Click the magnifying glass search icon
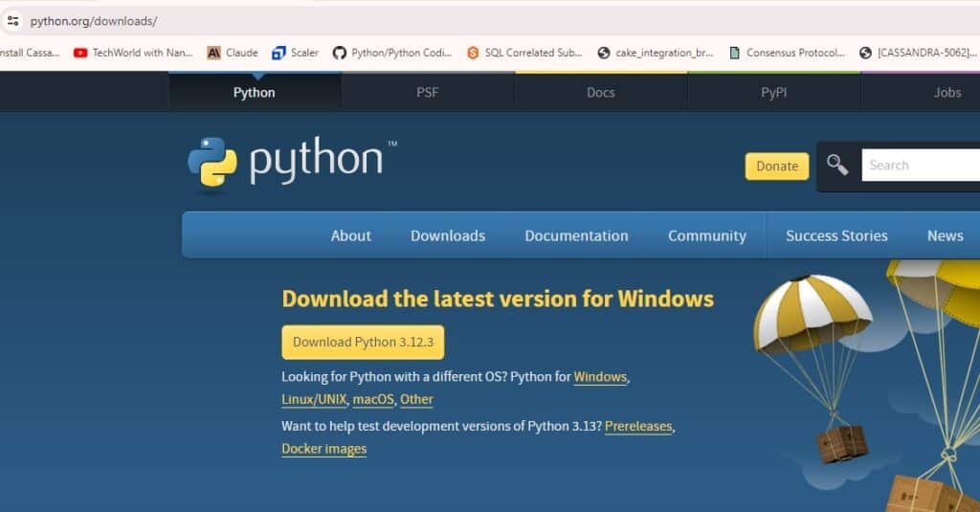980x512 pixels. (x=837, y=165)
